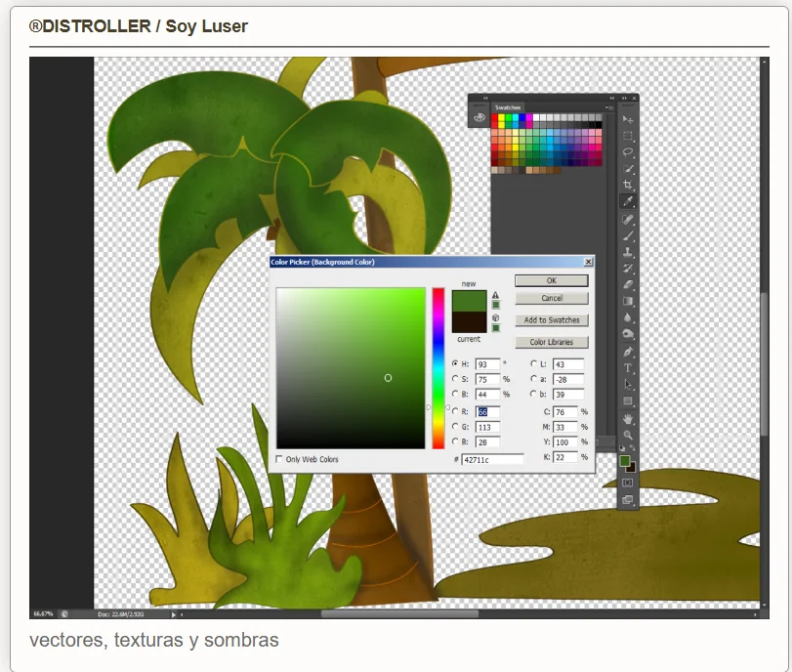
Task: Open the Swatches panel options menu
Action: point(608,107)
